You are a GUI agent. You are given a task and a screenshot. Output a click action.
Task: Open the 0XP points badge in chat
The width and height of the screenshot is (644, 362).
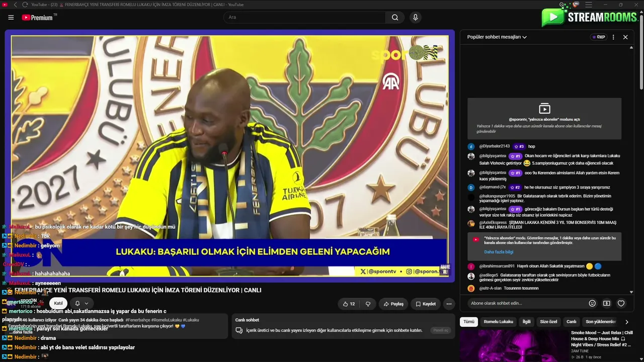click(x=598, y=37)
